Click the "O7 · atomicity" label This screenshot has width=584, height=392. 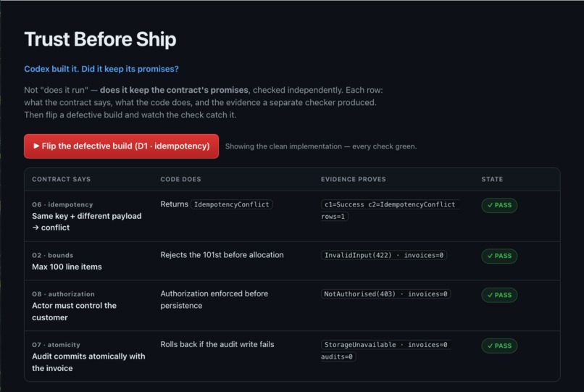click(56, 345)
